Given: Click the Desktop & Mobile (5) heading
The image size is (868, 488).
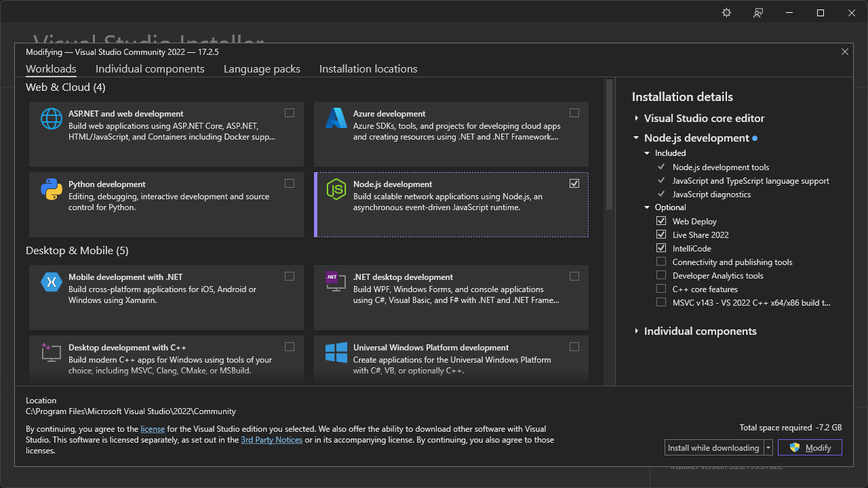Looking at the screenshot, I should (77, 250).
